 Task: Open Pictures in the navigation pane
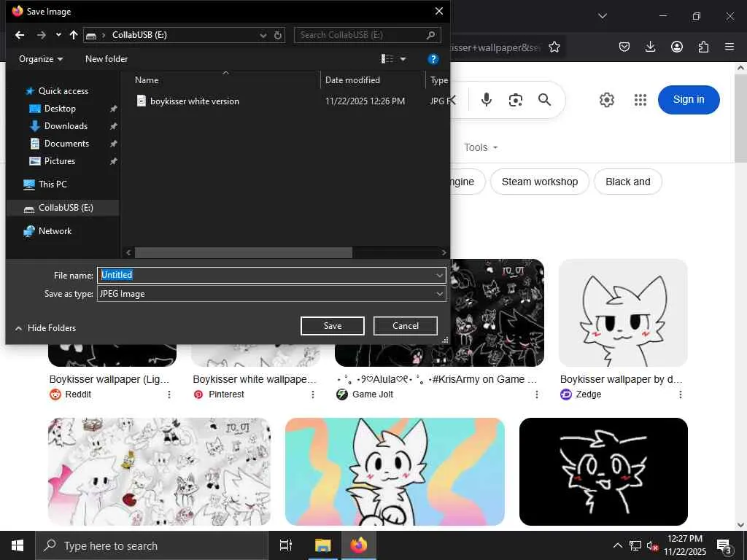point(60,161)
